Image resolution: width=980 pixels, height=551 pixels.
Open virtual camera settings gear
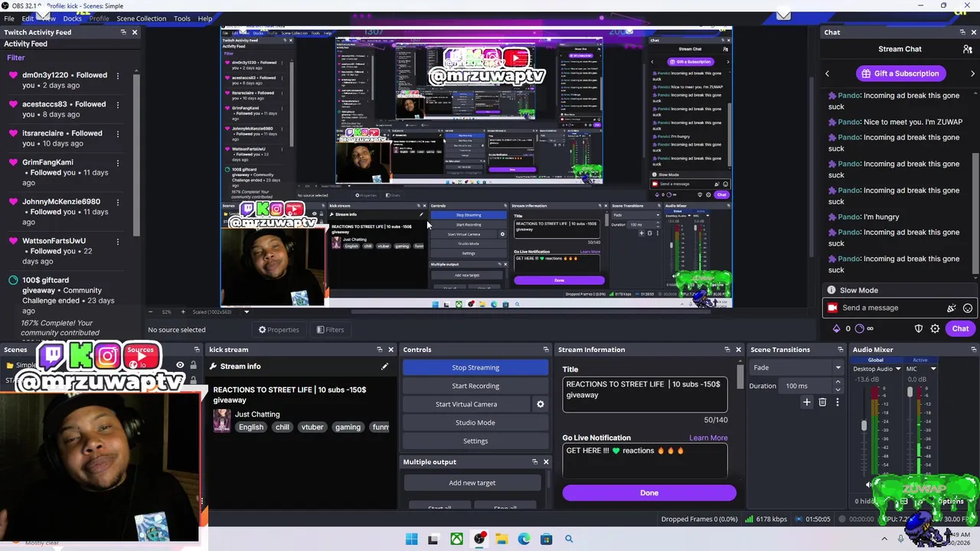tap(540, 404)
